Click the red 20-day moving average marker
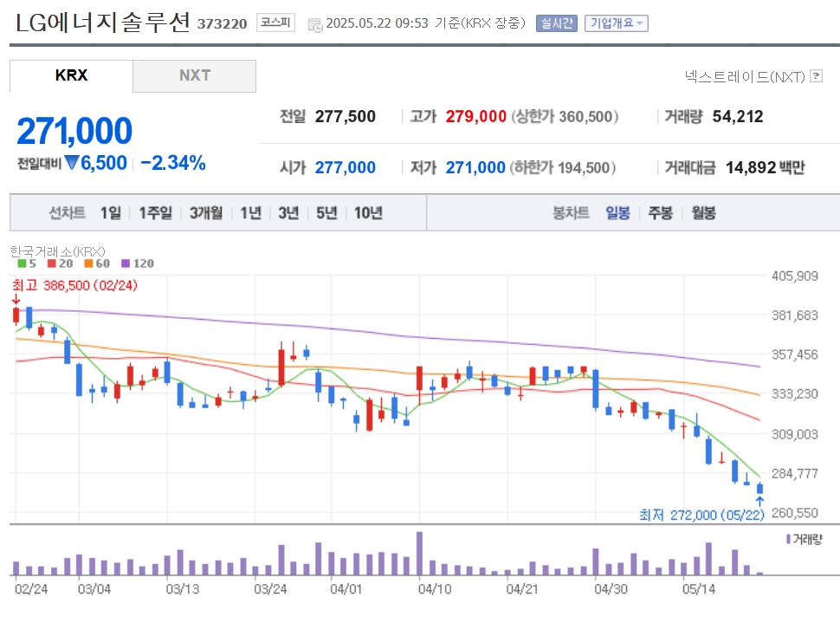Screen dimensions: 840x617 51,263
